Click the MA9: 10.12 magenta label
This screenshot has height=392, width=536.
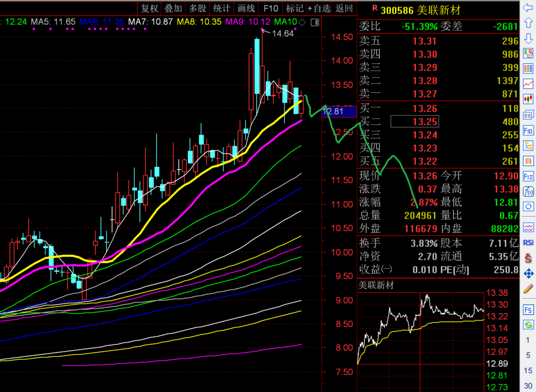[x=248, y=22]
